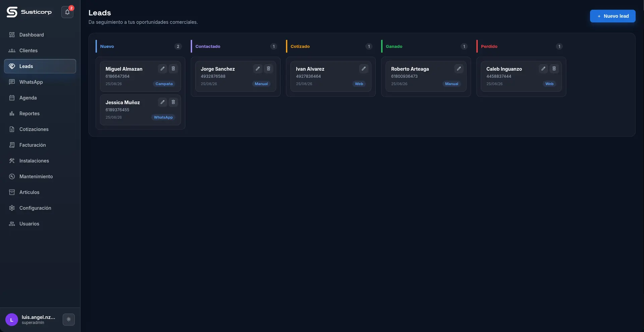
Task: Go to Usuarios
Action: coord(40,224)
